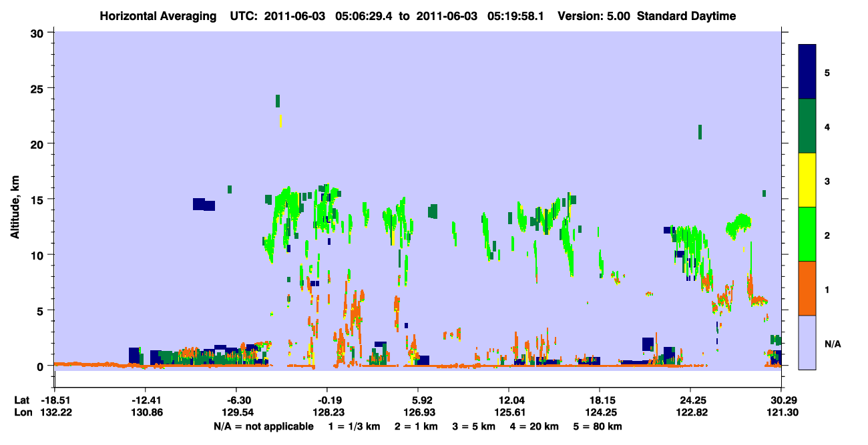Click colorbar label 1
The height and width of the screenshot is (445, 868).
(x=827, y=290)
